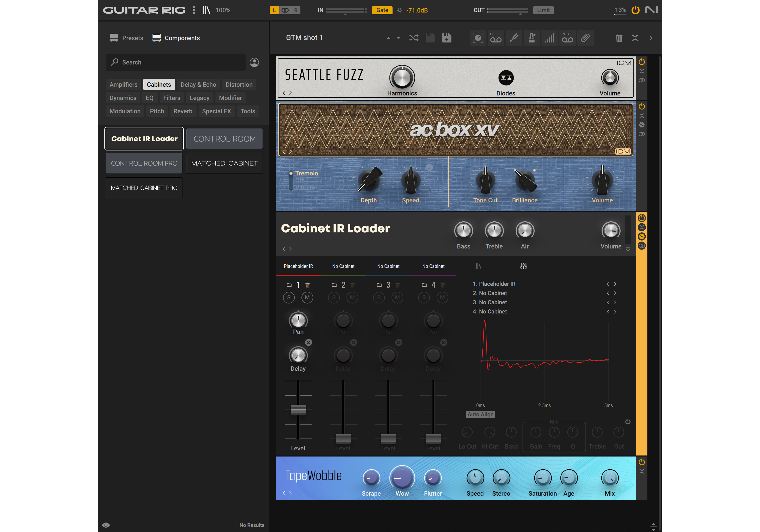Open the library browser icon in header
This screenshot has height=532, width=760.
(x=206, y=10)
